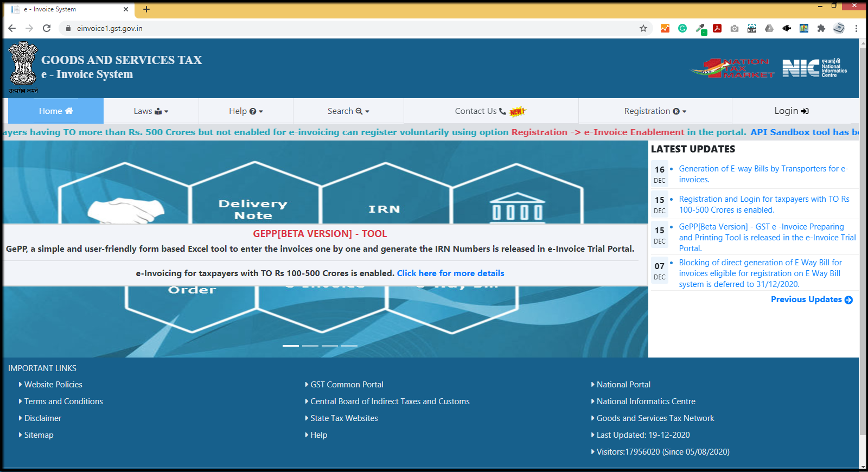
Task: Open the orange analytics chart extension
Action: [x=665, y=28]
